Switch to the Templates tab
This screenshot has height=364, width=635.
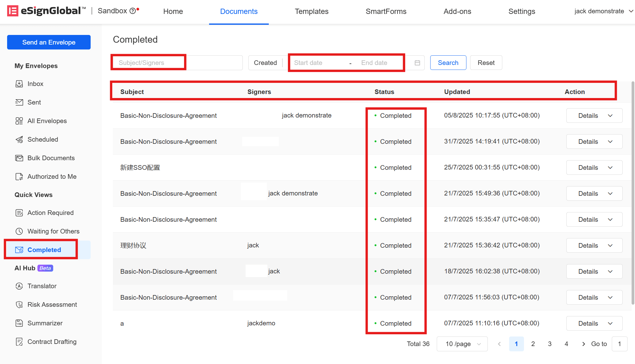311,11
